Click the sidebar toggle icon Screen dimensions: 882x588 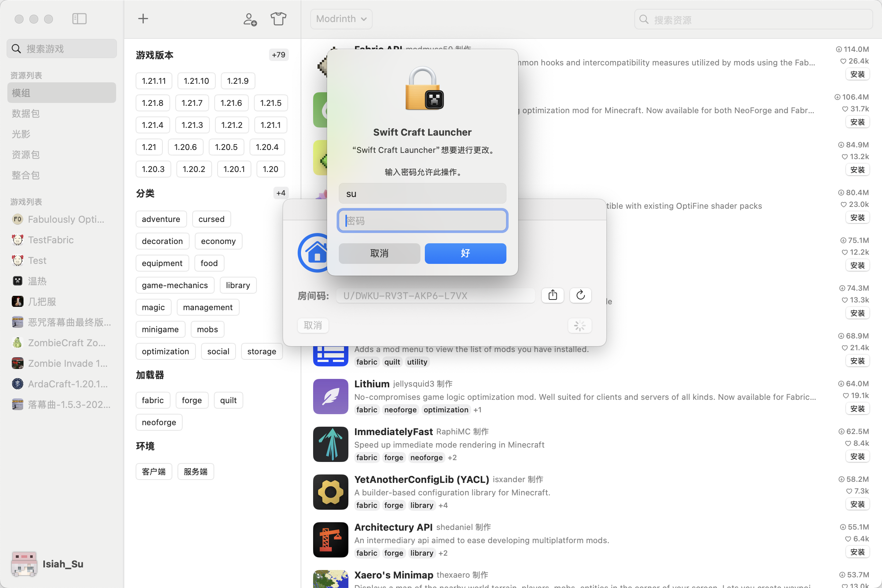pyautogui.click(x=79, y=19)
